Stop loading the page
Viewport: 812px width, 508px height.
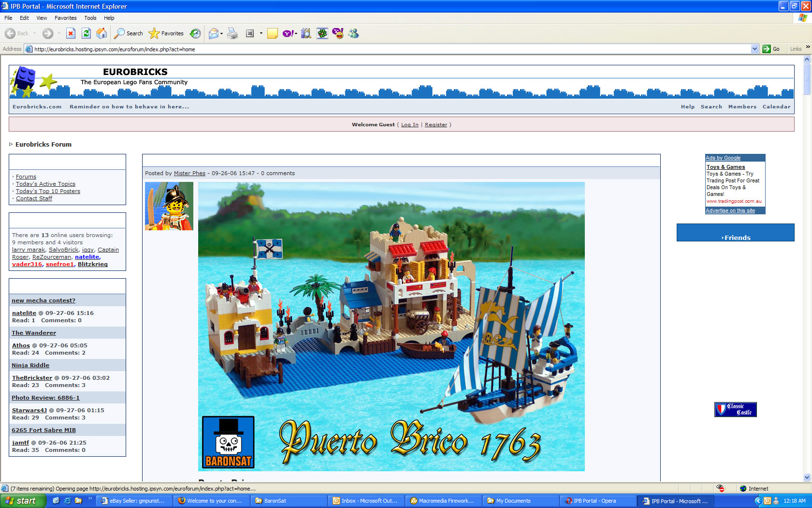(71, 33)
